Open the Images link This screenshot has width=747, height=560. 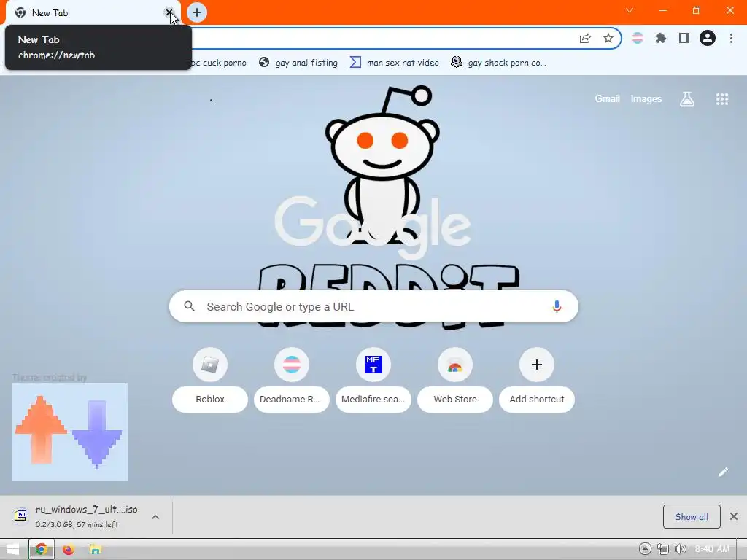pyautogui.click(x=646, y=98)
